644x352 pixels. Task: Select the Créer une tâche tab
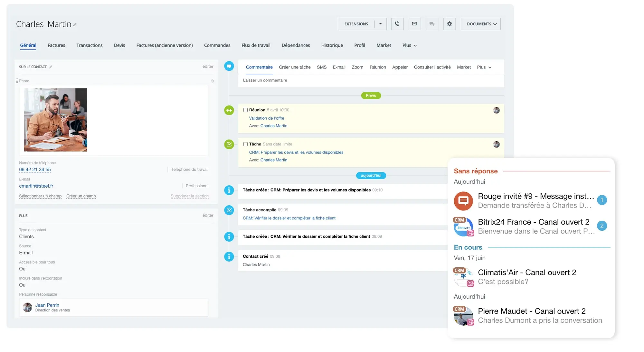pyautogui.click(x=294, y=67)
